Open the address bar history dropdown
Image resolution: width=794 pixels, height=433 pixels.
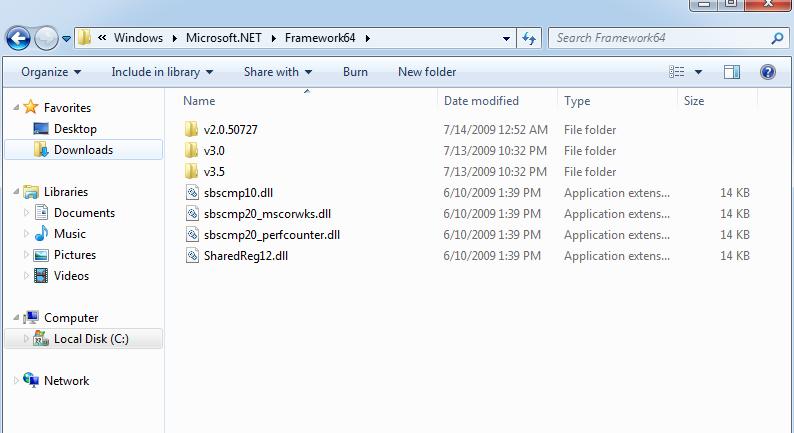506,38
